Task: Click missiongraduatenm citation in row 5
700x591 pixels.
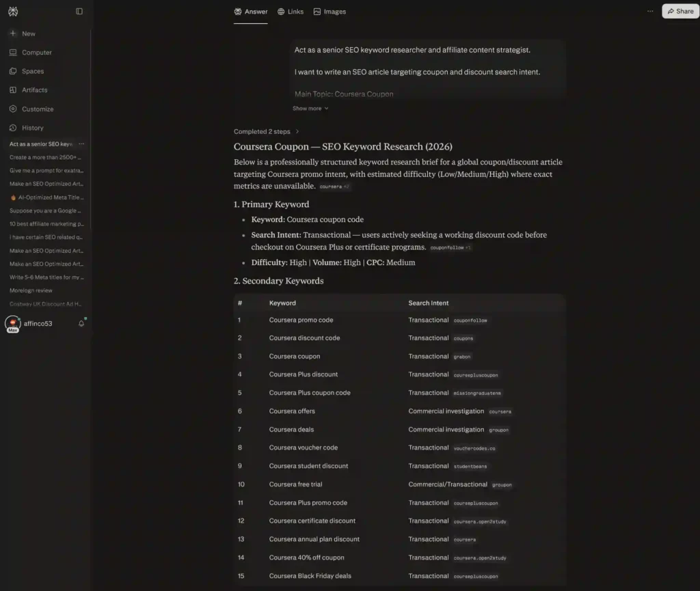Action: click(477, 394)
